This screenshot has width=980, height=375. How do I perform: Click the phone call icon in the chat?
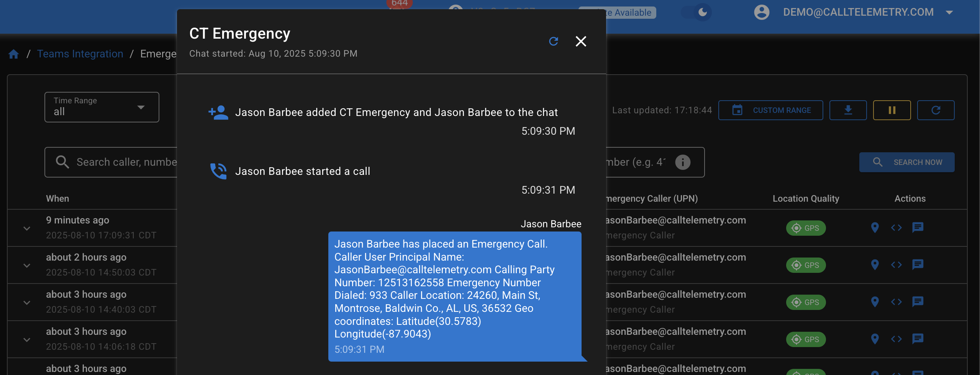click(218, 171)
